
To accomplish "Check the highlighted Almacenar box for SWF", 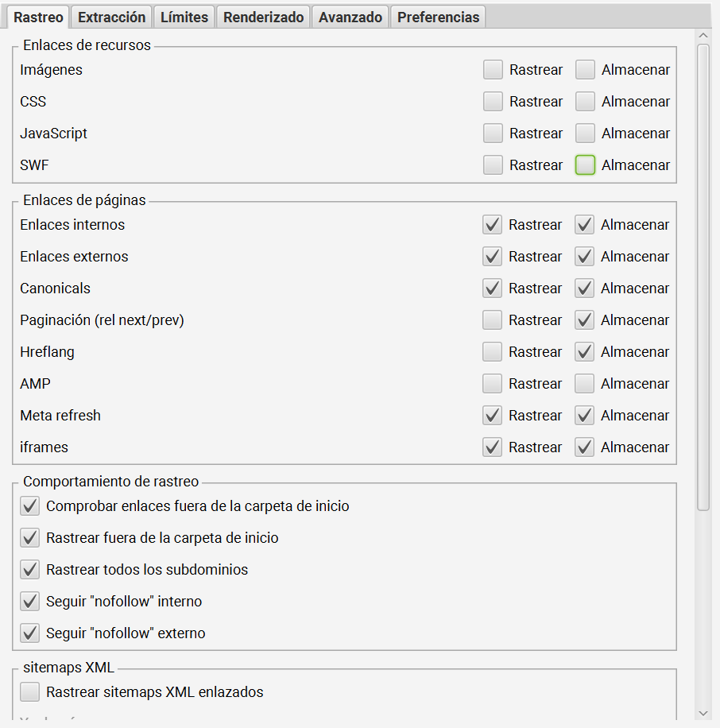I will click(585, 165).
